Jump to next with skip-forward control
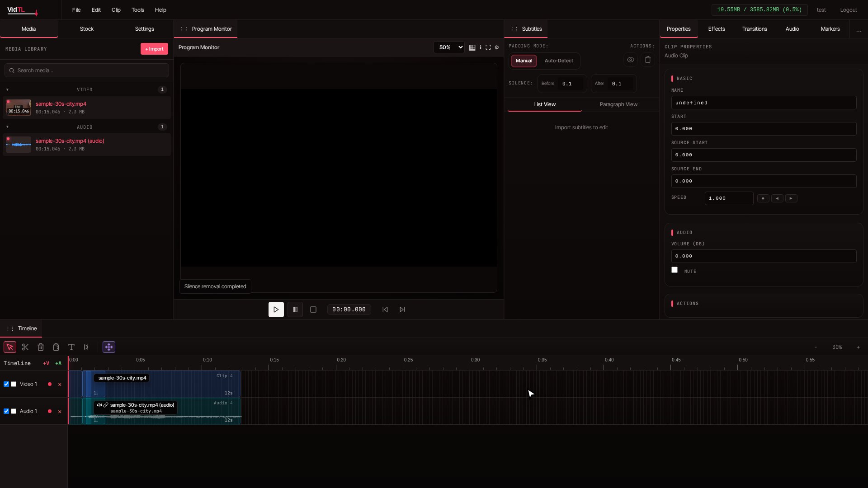This screenshot has height=488, width=868. 402,310
